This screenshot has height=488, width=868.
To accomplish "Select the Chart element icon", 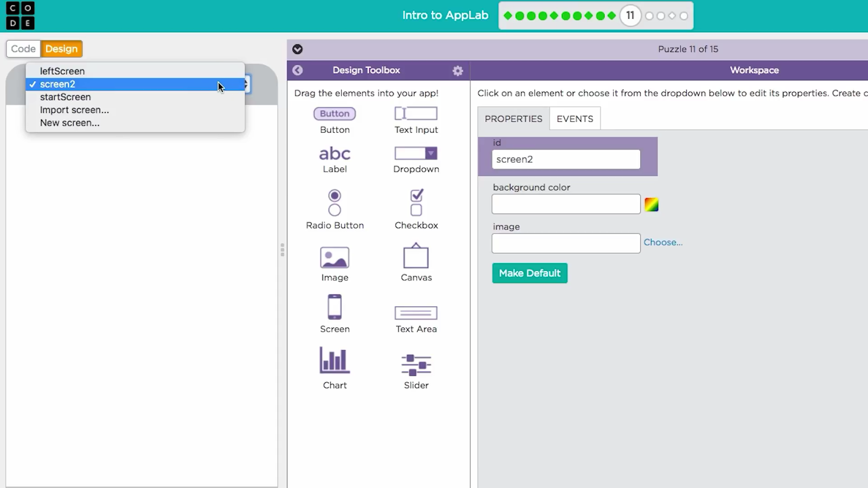I will [335, 361].
